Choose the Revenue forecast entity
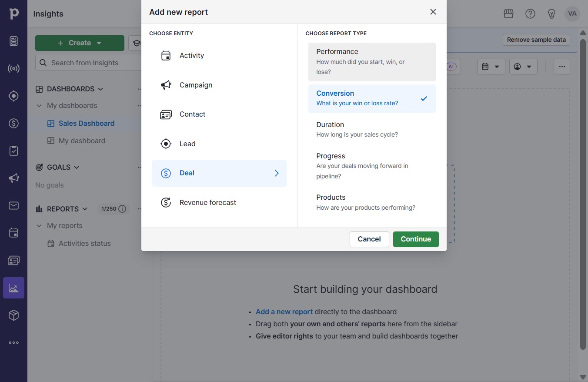This screenshot has width=588, height=382. 219,203
